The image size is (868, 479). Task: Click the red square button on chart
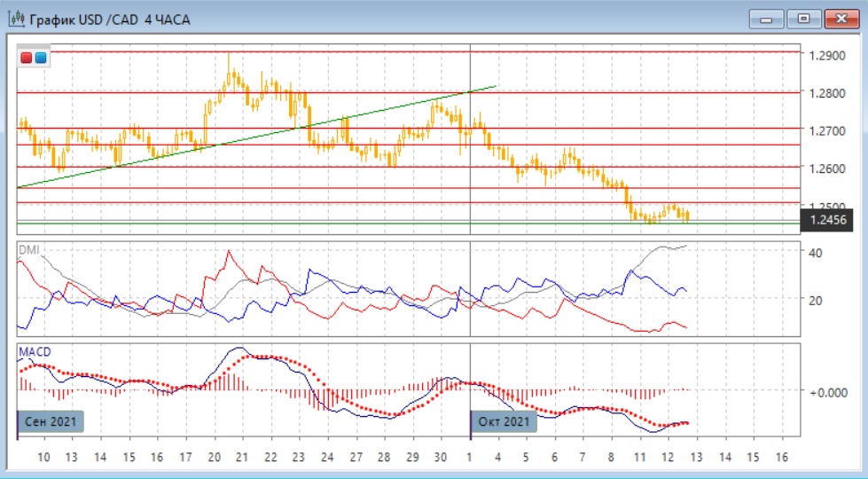(x=27, y=59)
